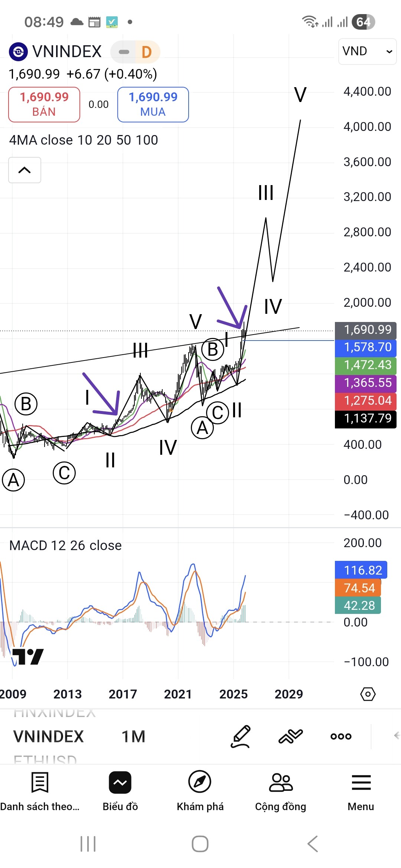This screenshot has width=401, height=868.
Task: Open the indicators icon in toolbar
Action: (x=291, y=736)
